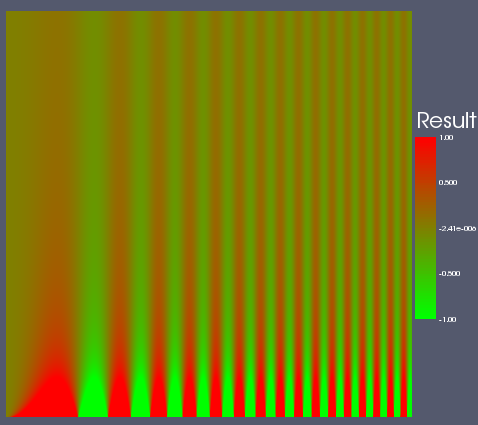Click the "-1.00" legend tick label

click(x=447, y=320)
